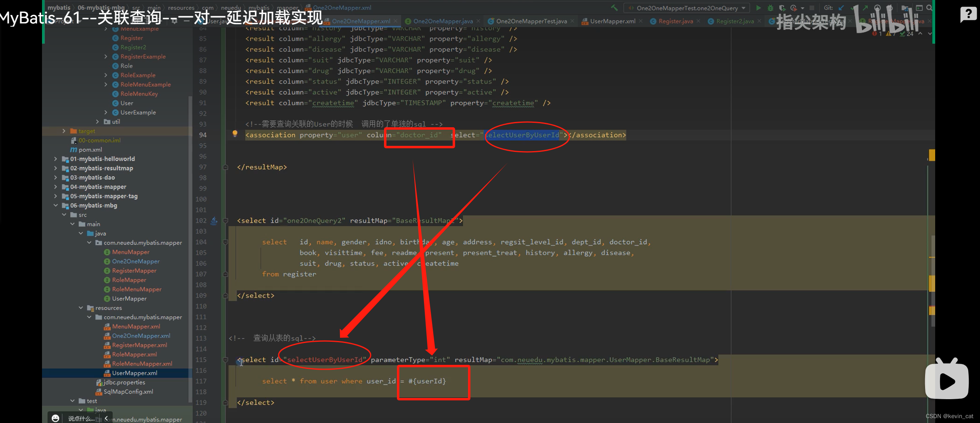
Task: Switch to UserMapper.xml editor tab
Action: [x=613, y=21]
